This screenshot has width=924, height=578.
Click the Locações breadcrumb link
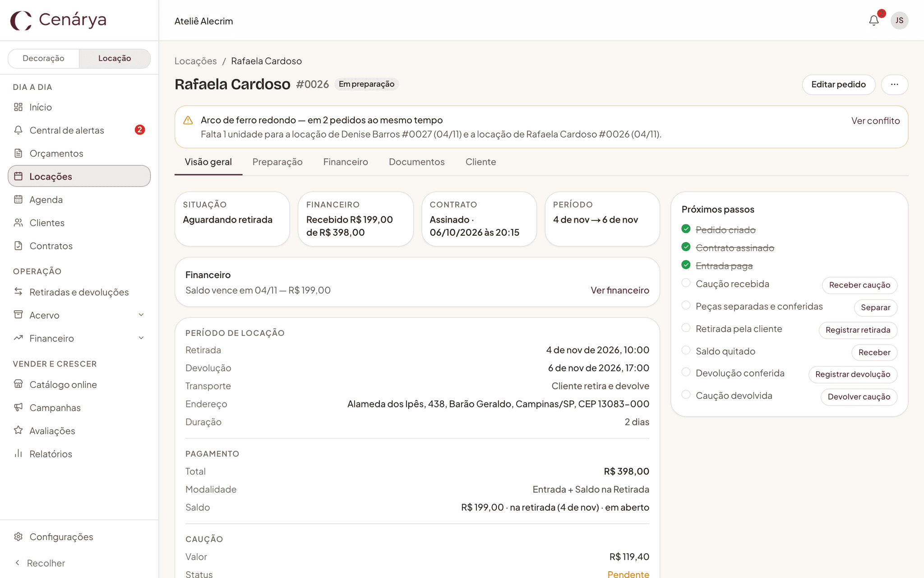pyautogui.click(x=195, y=61)
